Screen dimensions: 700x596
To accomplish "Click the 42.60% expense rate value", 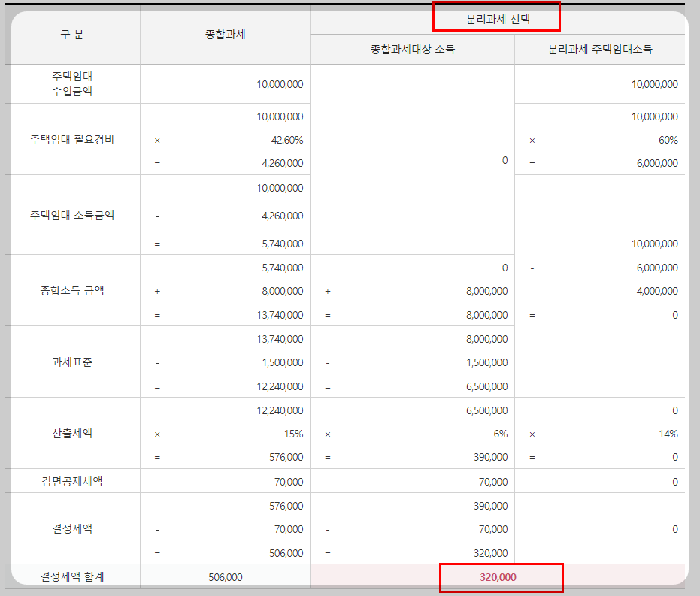I will (287, 140).
